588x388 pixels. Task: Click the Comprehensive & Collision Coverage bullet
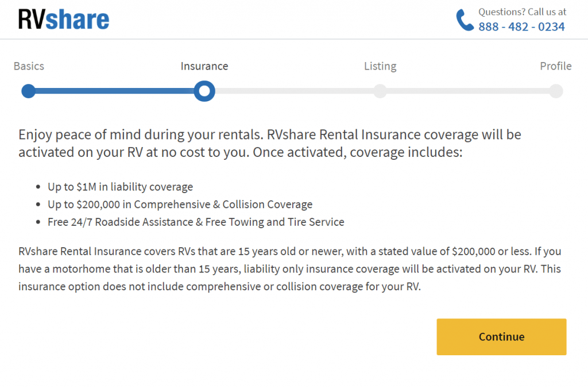pyautogui.click(x=180, y=205)
